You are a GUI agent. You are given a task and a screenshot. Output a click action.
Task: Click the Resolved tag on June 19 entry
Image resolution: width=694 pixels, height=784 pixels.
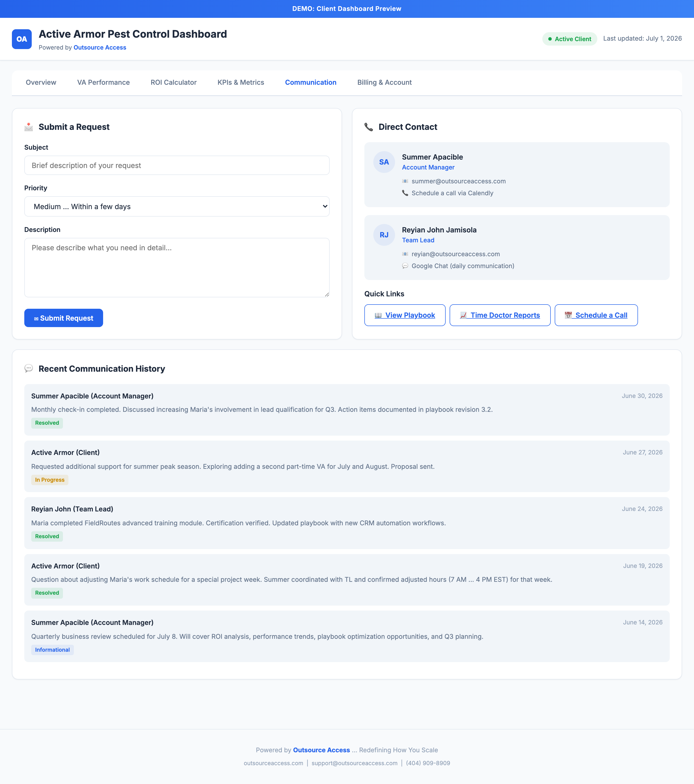pyautogui.click(x=47, y=593)
